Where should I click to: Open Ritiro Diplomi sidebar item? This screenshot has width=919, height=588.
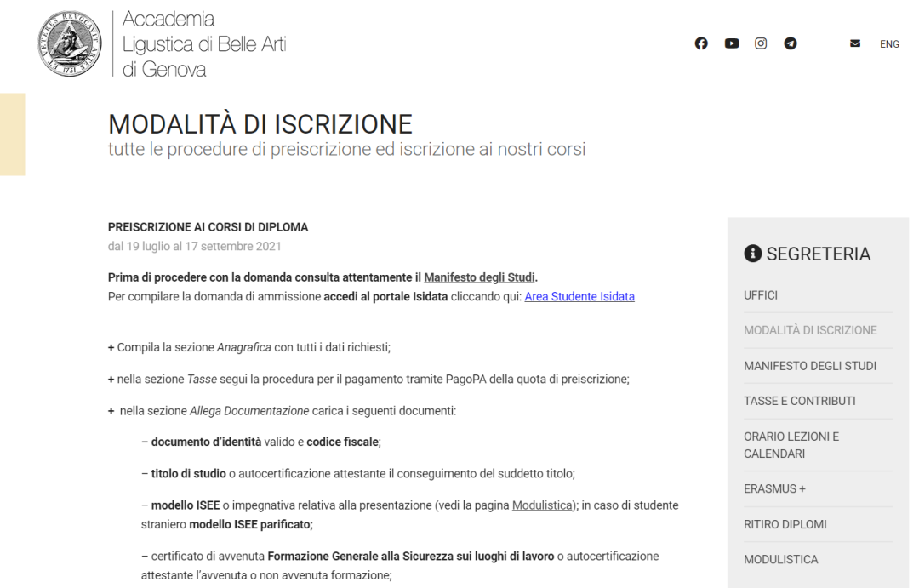[785, 524]
